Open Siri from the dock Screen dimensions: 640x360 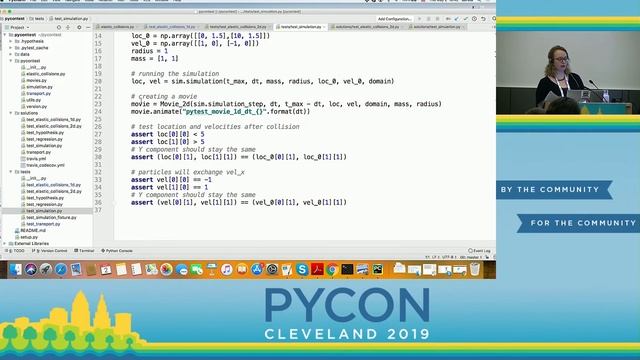pyautogui.click(x=31, y=270)
